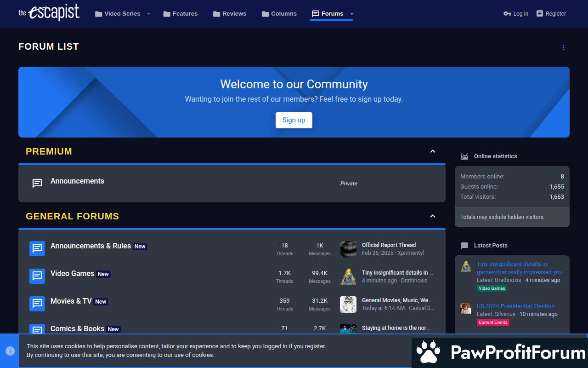Image resolution: width=588 pixels, height=368 pixels.
Task: Open the three-dot options menu
Action: (563, 47)
